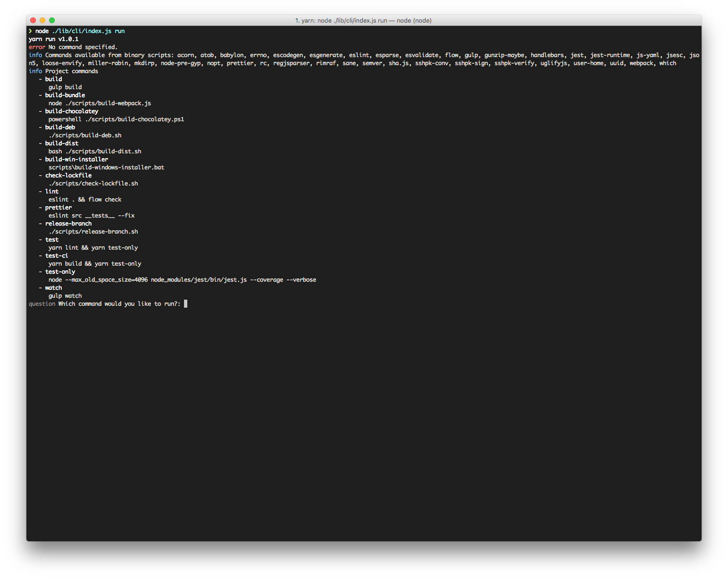Click 'release-branch' command name
The height and width of the screenshot is (579, 728).
68,224
